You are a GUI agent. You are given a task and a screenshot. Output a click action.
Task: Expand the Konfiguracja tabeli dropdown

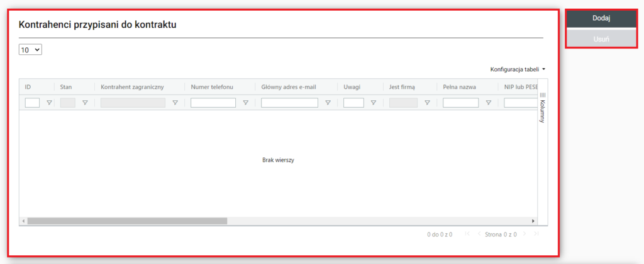[x=517, y=69]
